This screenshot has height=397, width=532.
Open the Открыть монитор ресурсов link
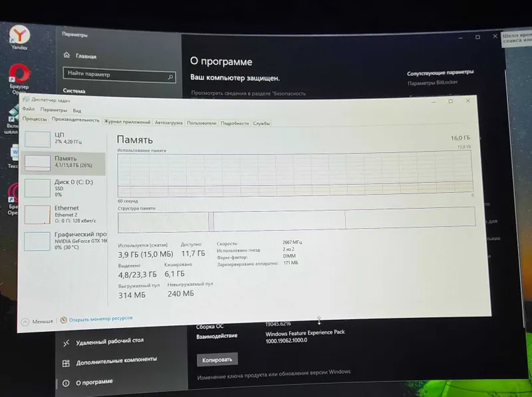[101, 319]
